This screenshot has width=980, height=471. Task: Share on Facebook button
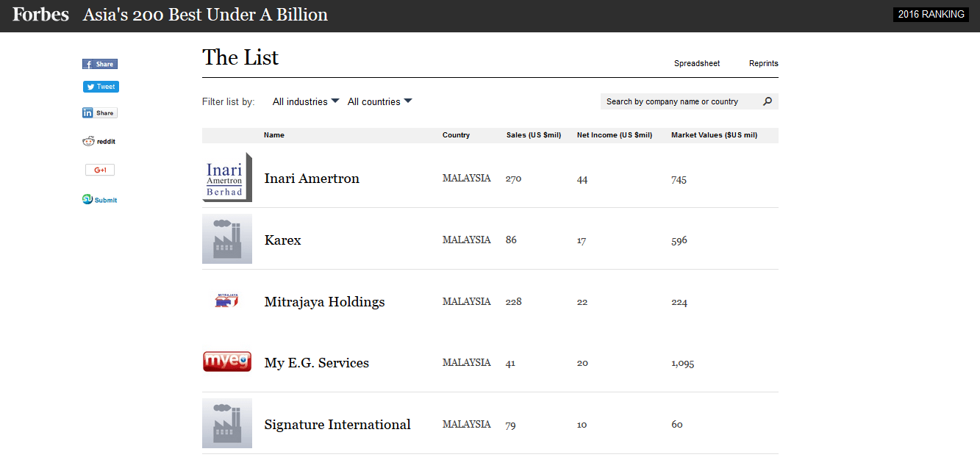[100, 64]
